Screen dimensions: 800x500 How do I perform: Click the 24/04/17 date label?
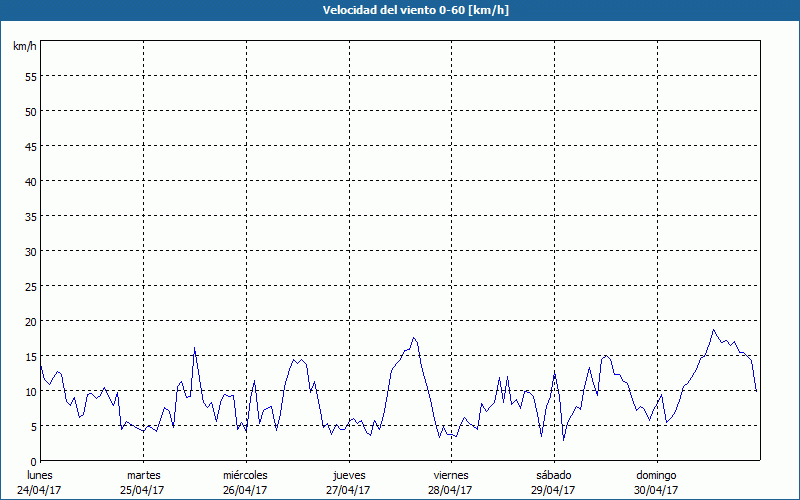pos(40,490)
